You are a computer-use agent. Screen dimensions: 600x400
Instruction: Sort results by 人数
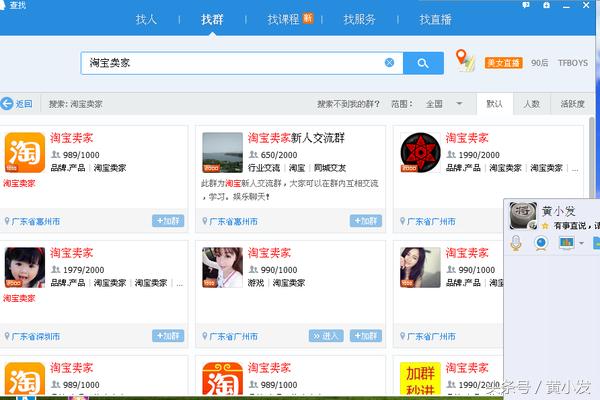532,104
